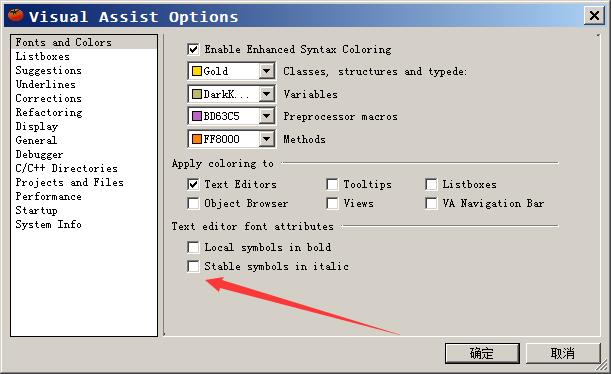This screenshot has height=374, width=611.
Task: Enable Stable symbols in italic
Action: tap(193, 266)
